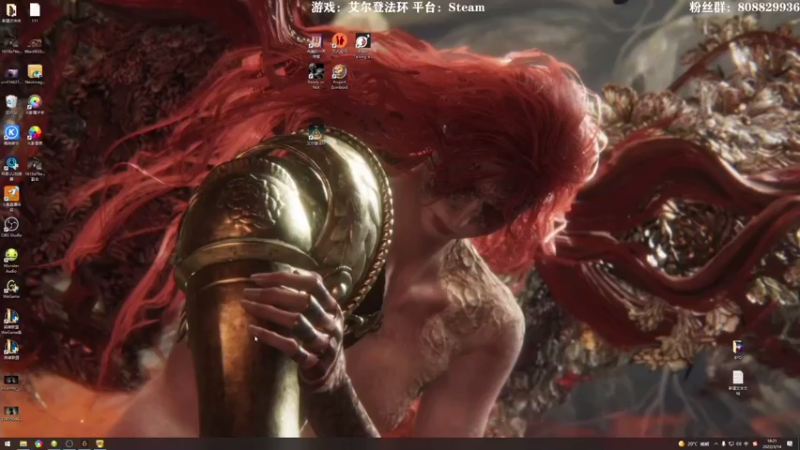Open the BPO file icon at desktop right

pos(738,349)
